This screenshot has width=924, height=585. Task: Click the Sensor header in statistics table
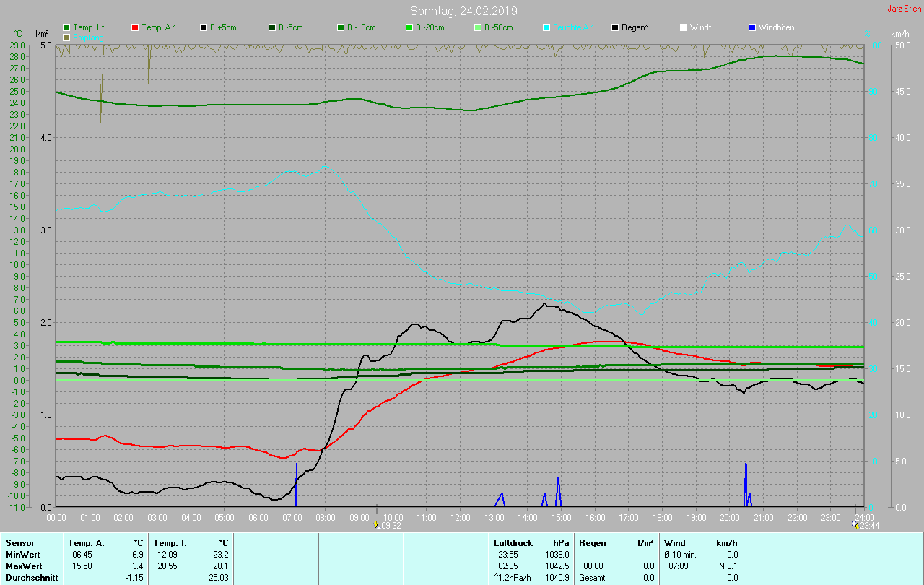(19, 542)
